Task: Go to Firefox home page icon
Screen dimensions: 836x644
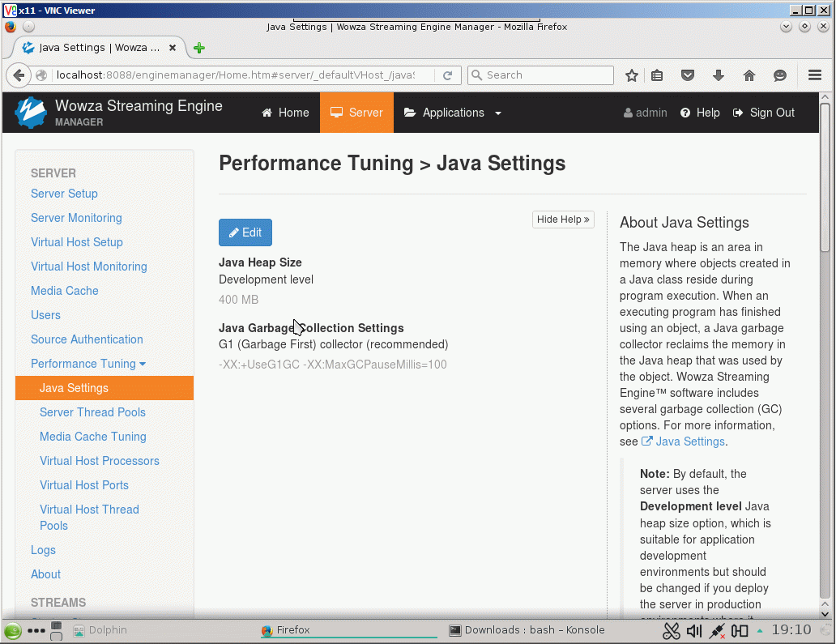Action: point(749,75)
